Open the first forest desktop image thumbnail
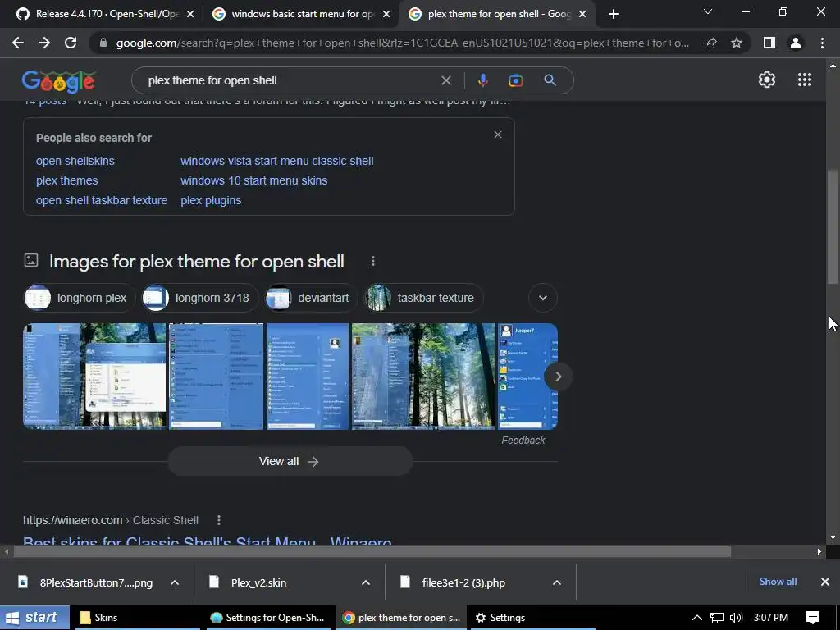 94,376
